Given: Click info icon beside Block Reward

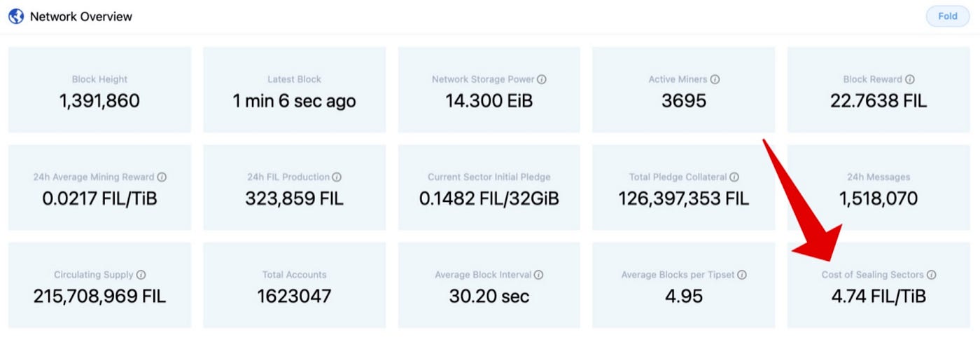Looking at the screenshot, I should pyautogui.click(x=909, y=79).
